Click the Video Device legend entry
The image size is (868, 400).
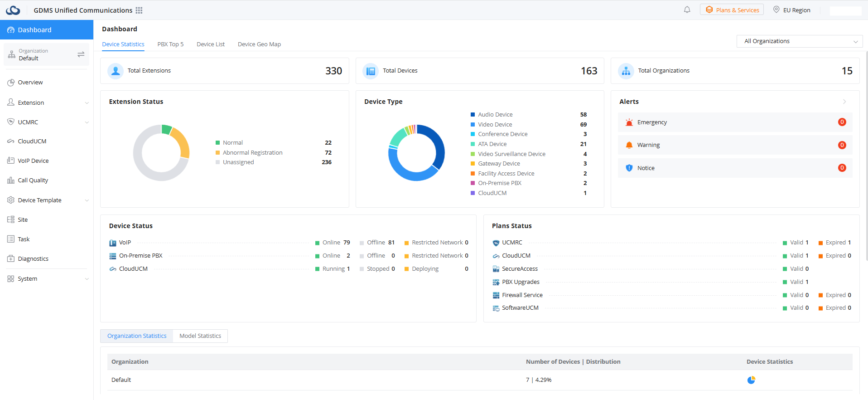(495, 125)
